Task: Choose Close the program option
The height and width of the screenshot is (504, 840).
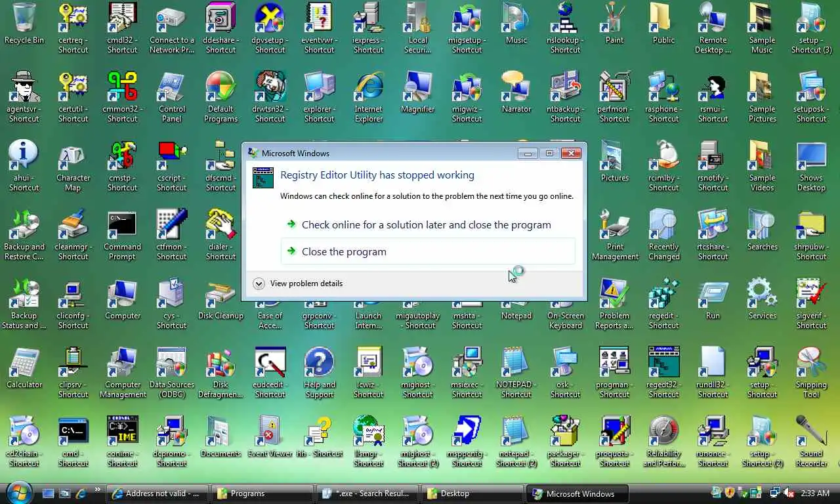Action: (x=428, y=251)
